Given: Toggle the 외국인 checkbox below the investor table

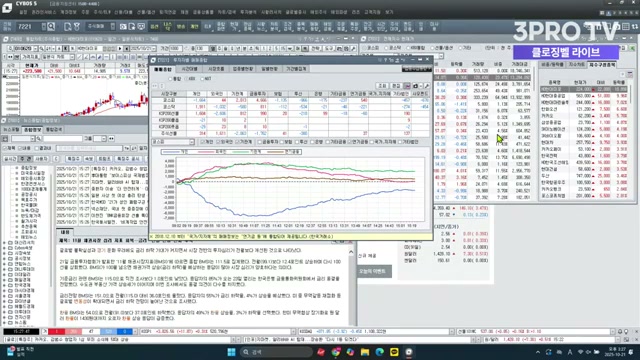Looking at the screenshot, I should (x=218, y=142).
